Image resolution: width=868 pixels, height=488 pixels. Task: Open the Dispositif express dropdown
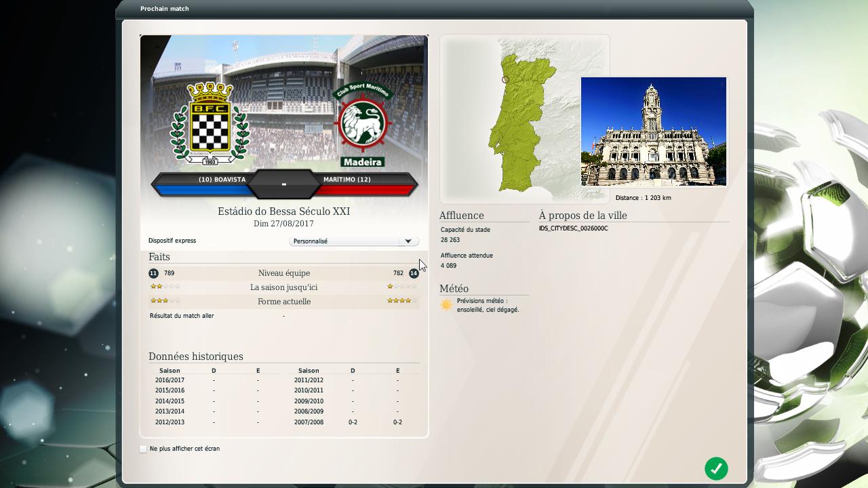coord(353,241)
